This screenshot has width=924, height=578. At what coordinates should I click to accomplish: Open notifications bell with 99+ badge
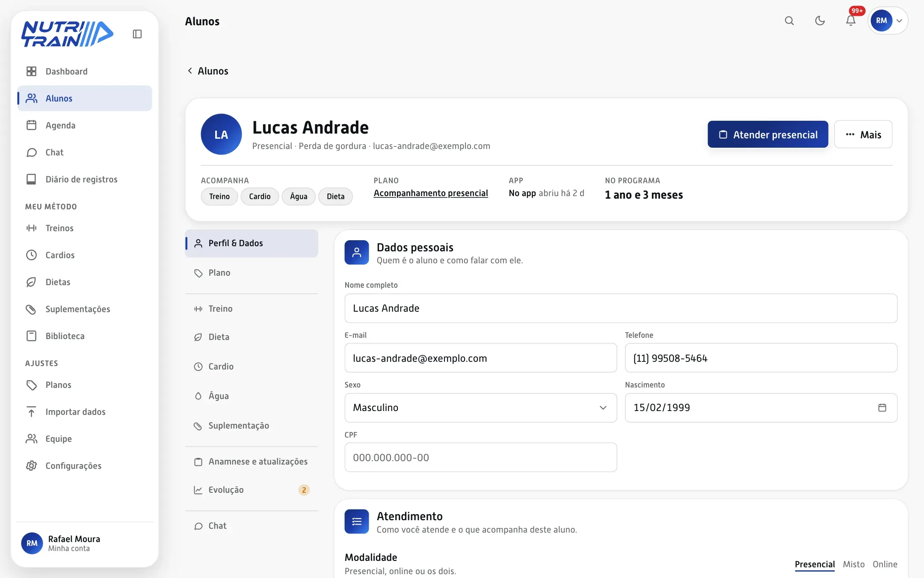tap(851, 21)
